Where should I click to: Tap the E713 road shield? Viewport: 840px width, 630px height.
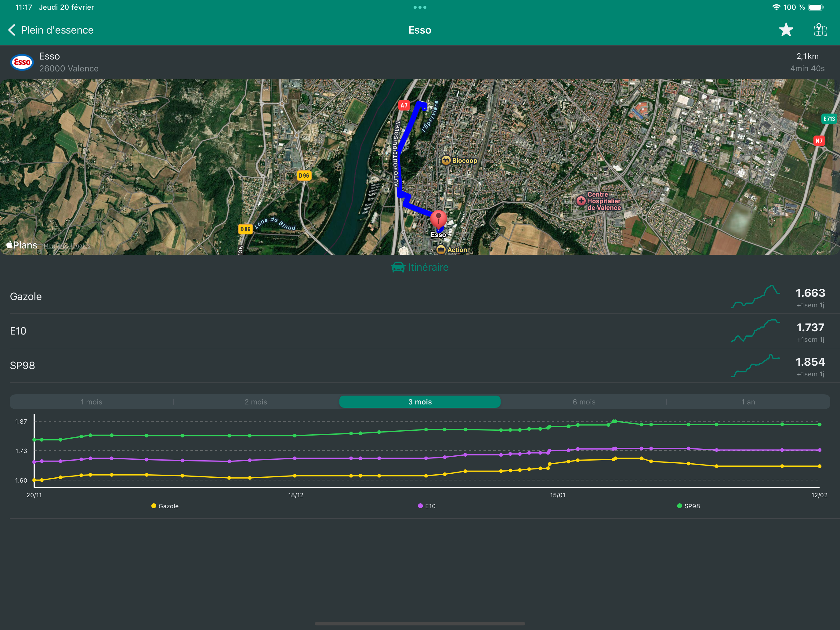pos(829,119)
